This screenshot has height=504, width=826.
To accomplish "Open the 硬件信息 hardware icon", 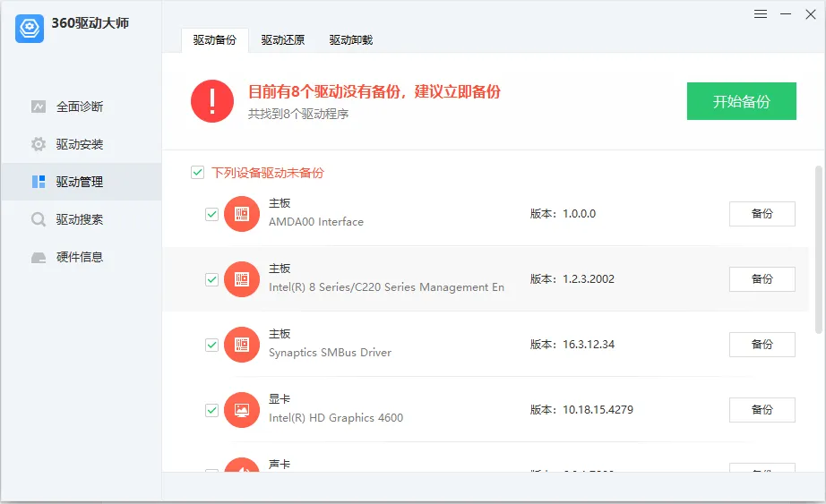I will pyautogui.click(x=39, y=258).
